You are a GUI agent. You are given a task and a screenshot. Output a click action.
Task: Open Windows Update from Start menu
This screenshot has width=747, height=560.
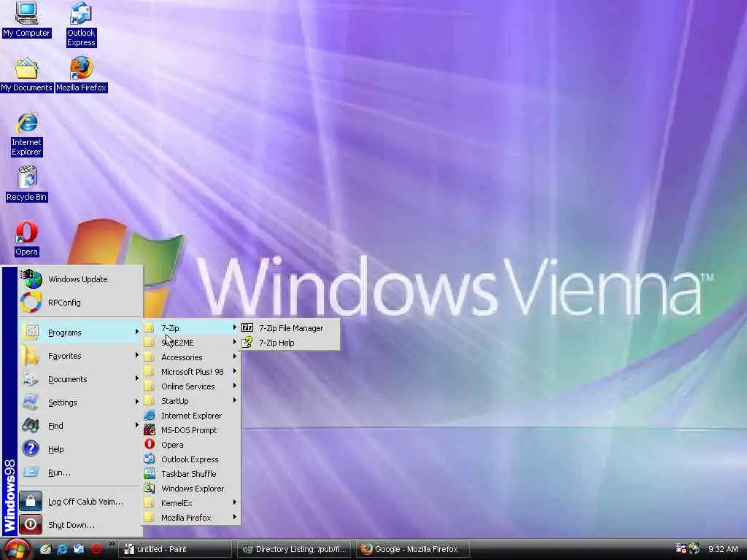click(80, 279)
